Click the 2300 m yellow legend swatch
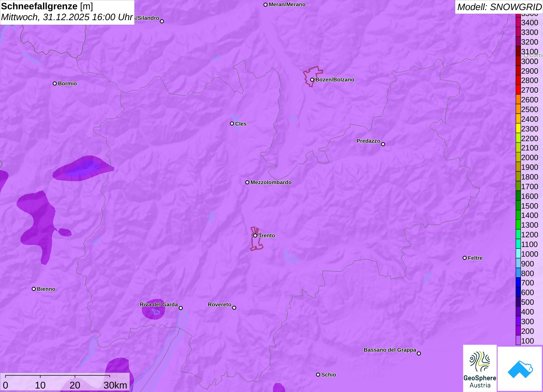This screenshot has height=392, width=543. point(518,129)
